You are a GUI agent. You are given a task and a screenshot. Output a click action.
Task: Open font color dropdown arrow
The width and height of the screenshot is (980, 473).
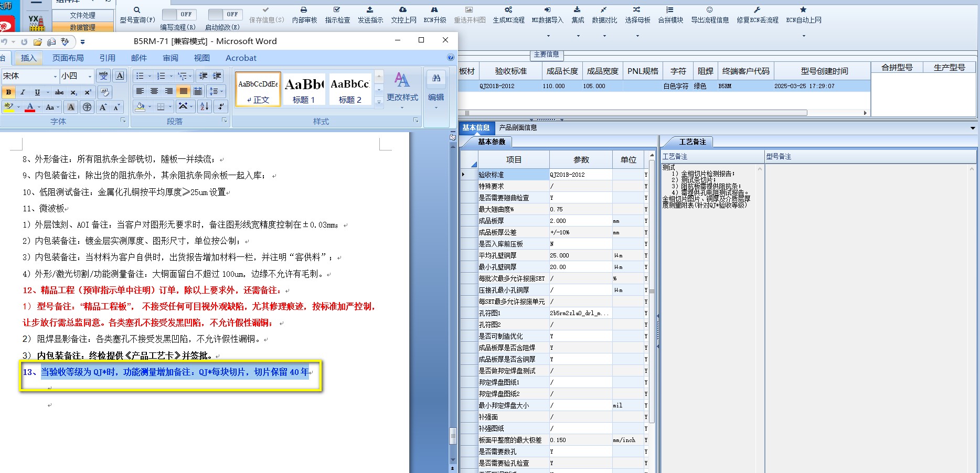pos(39,107)
